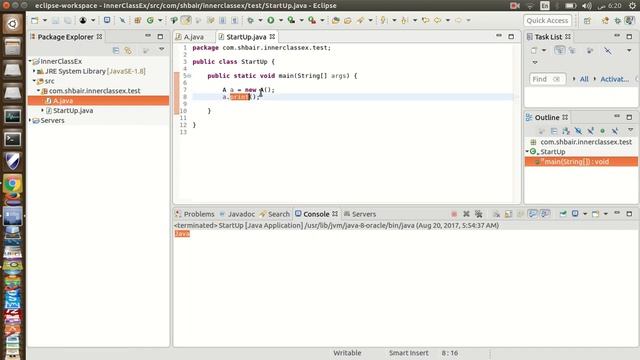Click the Task List Find field
This screenshot has height=360, width=640.
[x=547, y=79]
